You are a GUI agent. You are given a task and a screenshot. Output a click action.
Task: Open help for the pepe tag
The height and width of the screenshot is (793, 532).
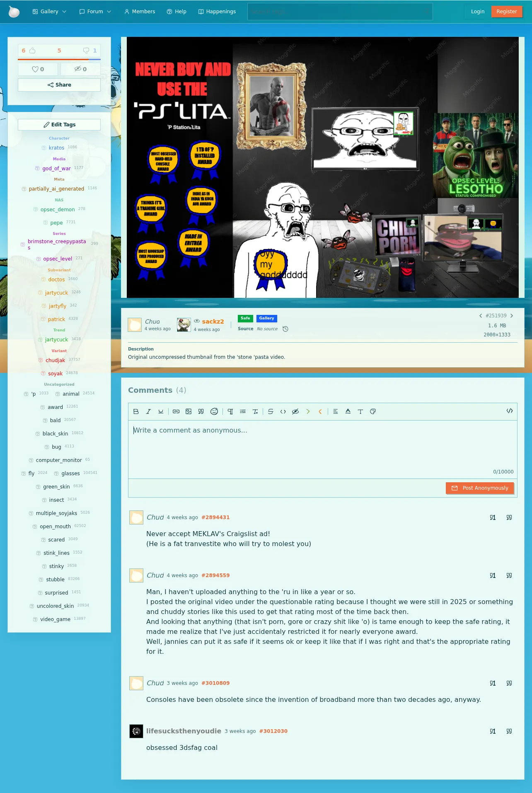(46, 223)
